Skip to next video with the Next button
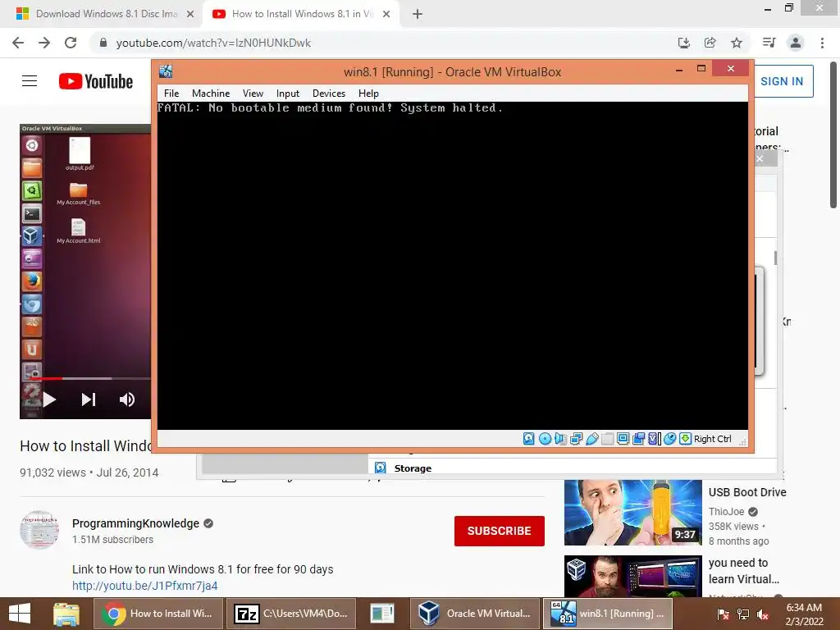The width and height of the screenshot is (840, 630). pos(89,399)
